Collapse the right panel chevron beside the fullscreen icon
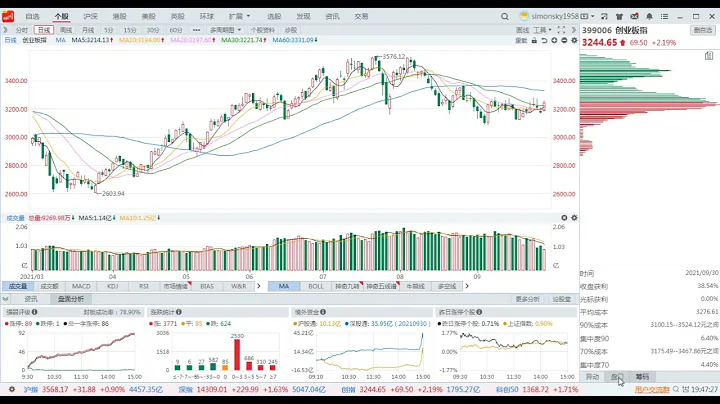The height and width of the screenshot is (404, 720). (573, 30)
